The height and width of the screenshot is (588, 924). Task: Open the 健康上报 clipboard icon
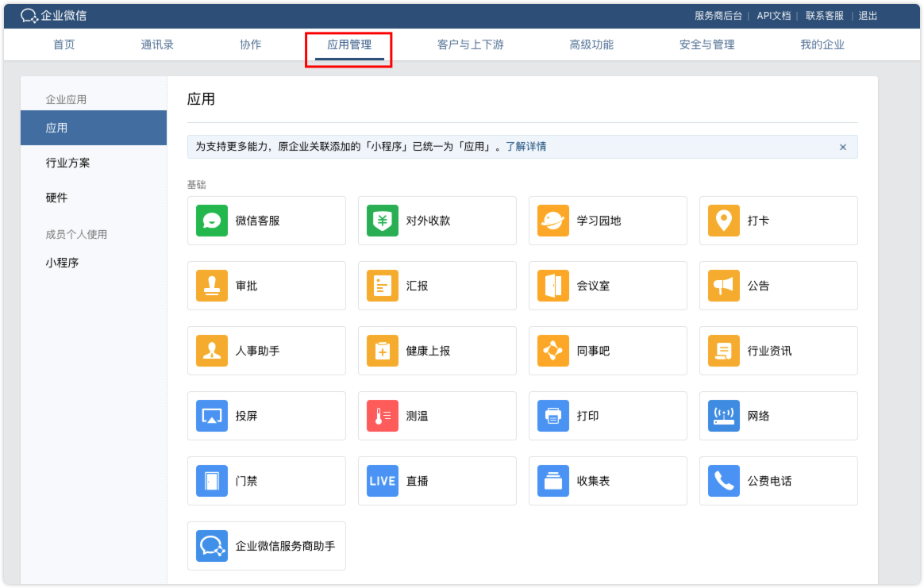(383, 351)
